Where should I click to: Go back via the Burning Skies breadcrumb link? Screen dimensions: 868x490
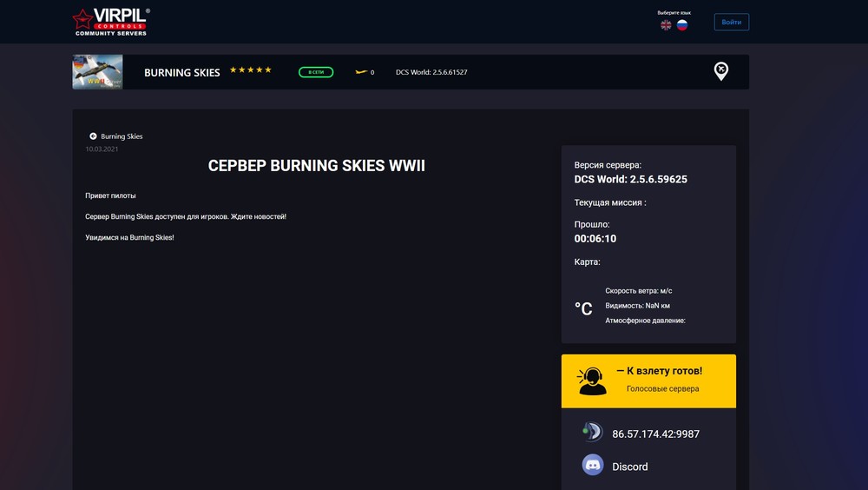pyautogui.click(x=122, y=136)
